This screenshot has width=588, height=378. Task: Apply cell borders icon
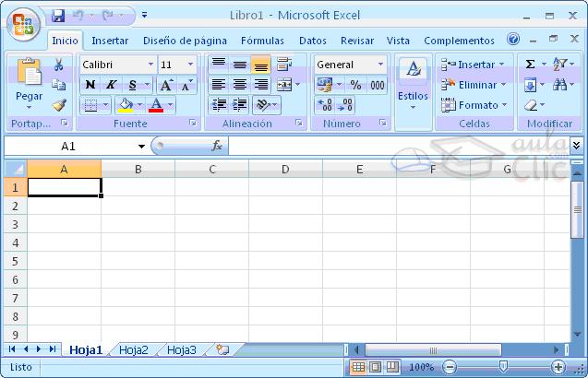pyautogui.click(x=90, y=105)
